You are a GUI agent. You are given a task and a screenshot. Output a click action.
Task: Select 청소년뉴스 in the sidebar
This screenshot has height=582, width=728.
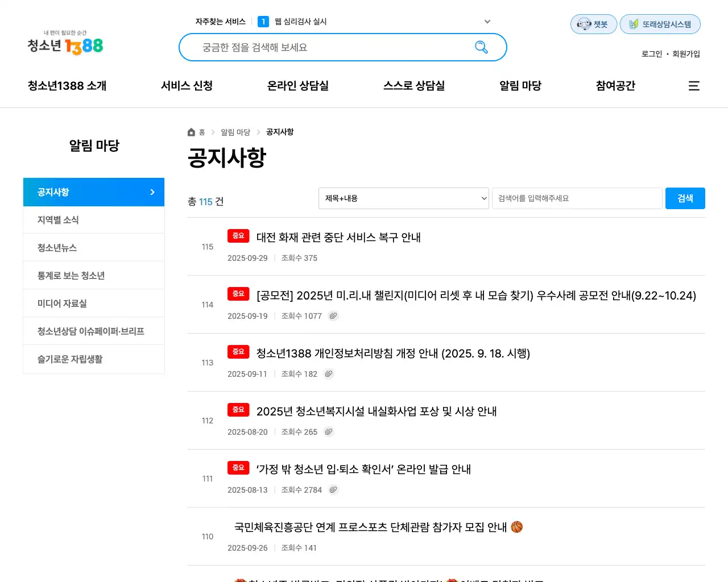(x=57, y=248)
